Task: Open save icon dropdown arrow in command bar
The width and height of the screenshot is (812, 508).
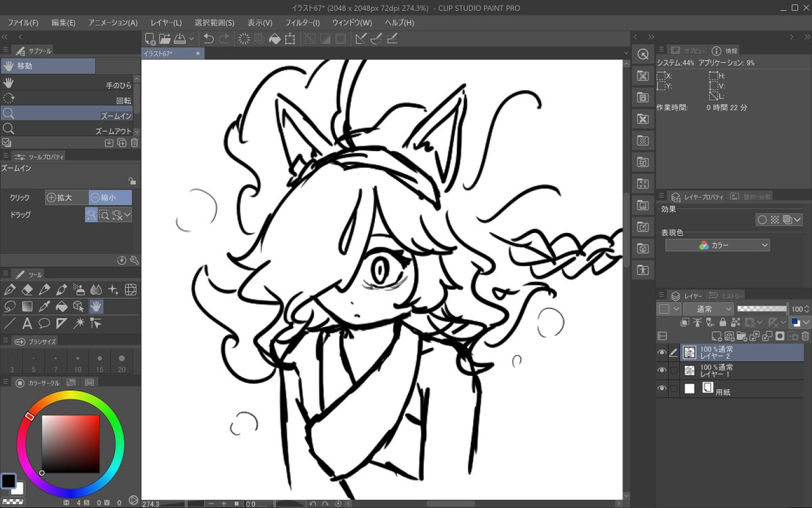Action: pyautogui.click(x=192, y=39)
